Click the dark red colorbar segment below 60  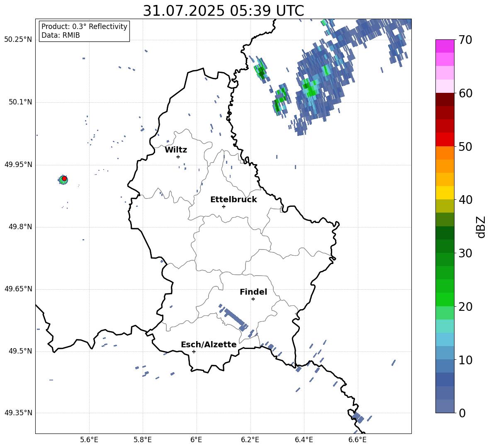[445, 99]
